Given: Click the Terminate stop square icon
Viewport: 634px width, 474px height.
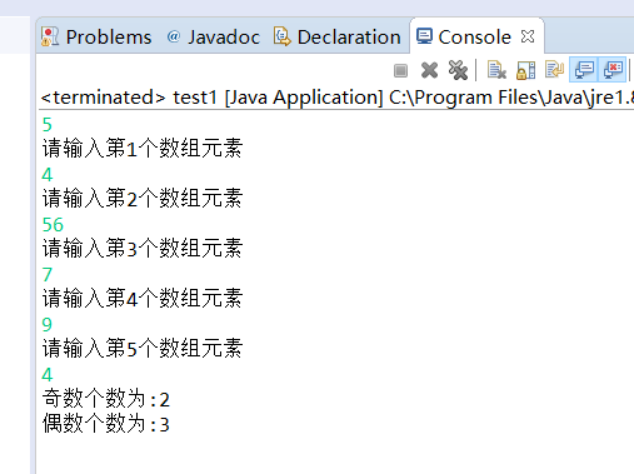Looking at the screenshot, I should pyautogui.click(x=400, y=70).
